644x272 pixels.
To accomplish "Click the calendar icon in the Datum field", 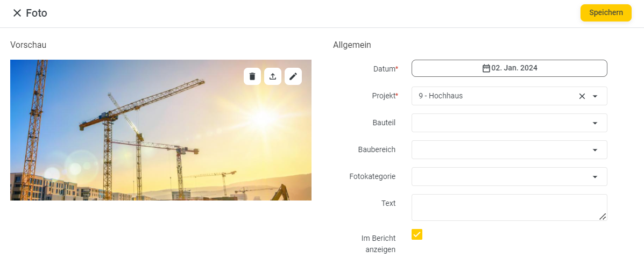I will pyautogui.click(x=486, y=68).
